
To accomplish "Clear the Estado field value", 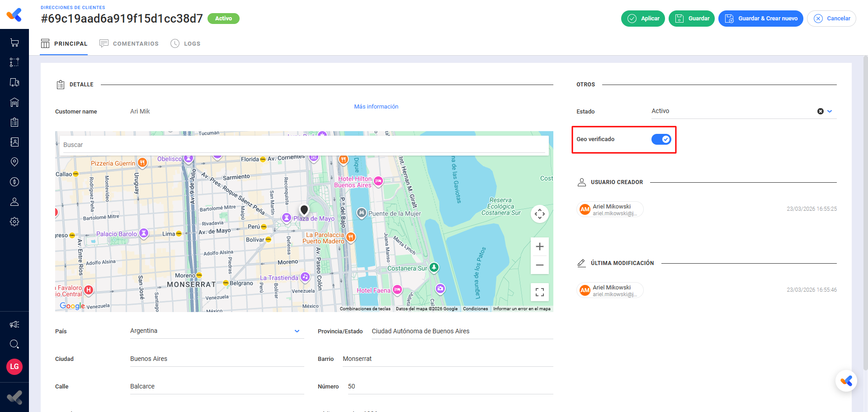I will (x=820, y=111).
